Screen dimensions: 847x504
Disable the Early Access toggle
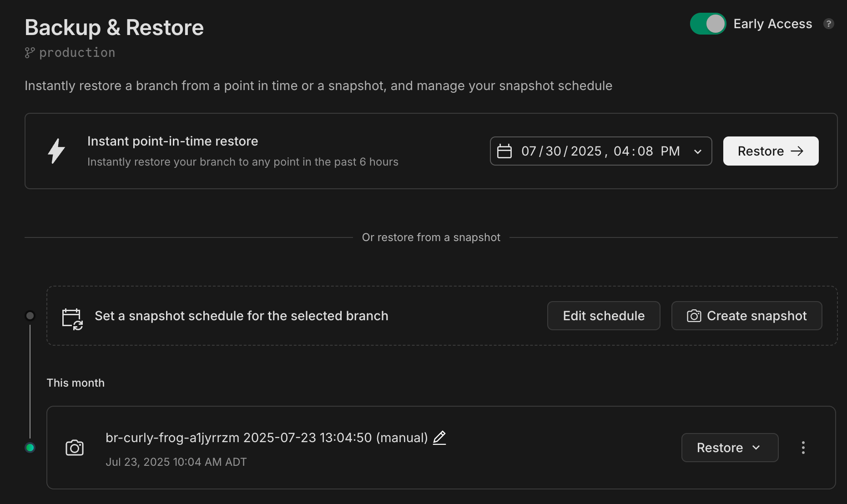(x=708, y=24)
